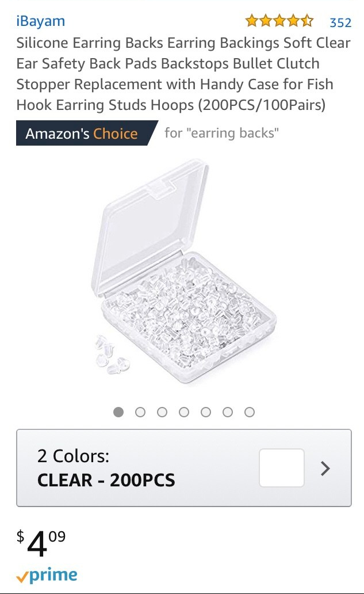This screenshot has width=364, height=594.
Task: Open the iBayam brand link
Action: pyautogui.click(x=40, y=21)
